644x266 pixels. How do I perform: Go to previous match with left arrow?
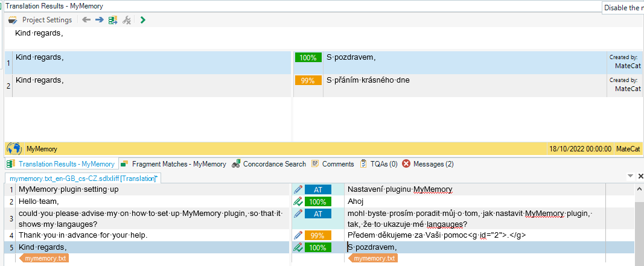[x=86, y=20]
